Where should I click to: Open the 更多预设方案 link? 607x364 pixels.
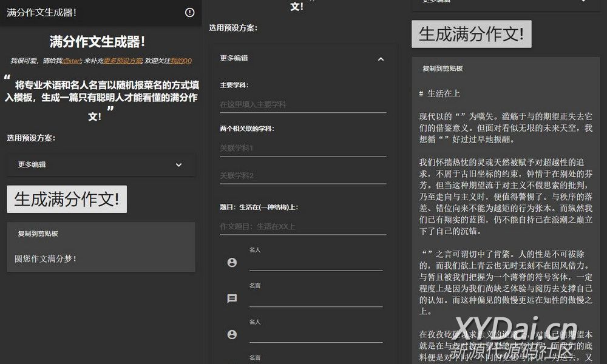123,61
